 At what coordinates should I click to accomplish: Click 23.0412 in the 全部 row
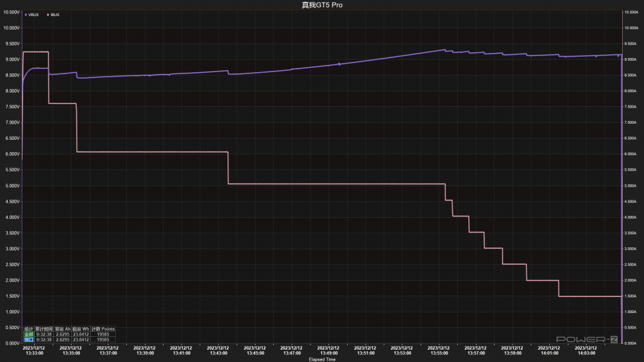click(x=81, y=334)
